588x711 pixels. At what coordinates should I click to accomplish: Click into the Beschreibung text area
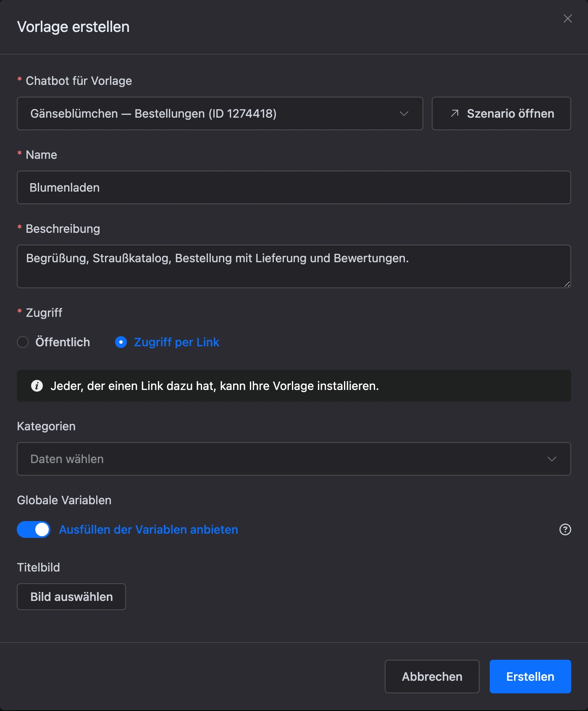pos(294,266)
